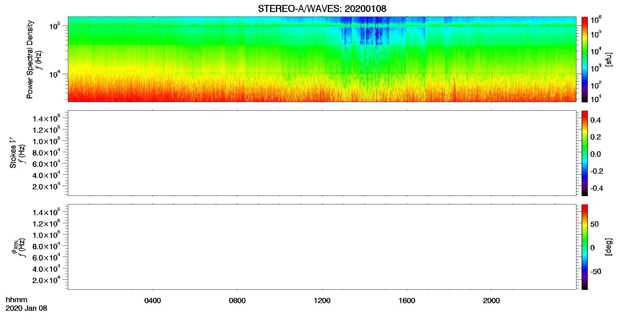Click the power spectral density color bar
Image resolution: width=644 pixels, height=332 pixels.
[585, 59]
